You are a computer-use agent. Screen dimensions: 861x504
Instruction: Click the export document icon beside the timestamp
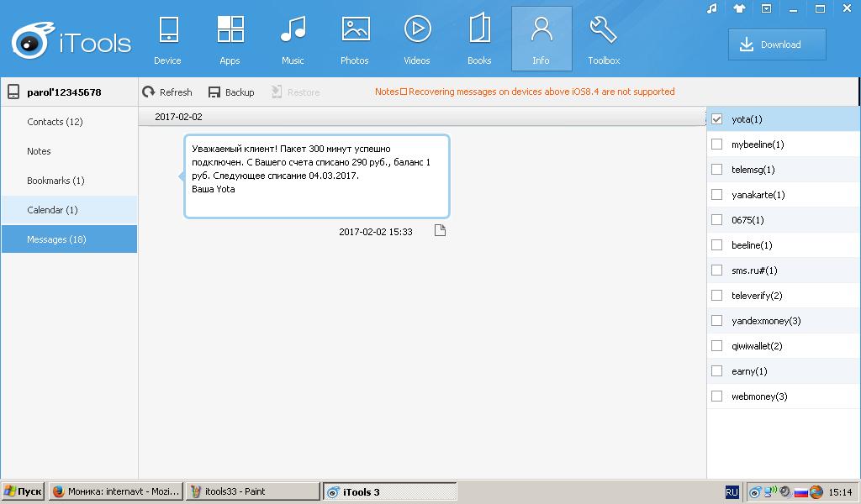click(440, 230)
